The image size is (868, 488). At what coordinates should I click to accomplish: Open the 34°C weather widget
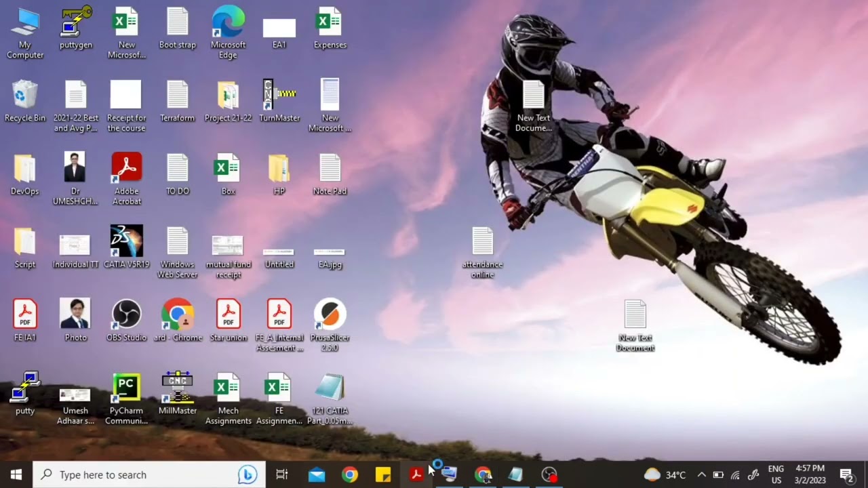(665, 474)
